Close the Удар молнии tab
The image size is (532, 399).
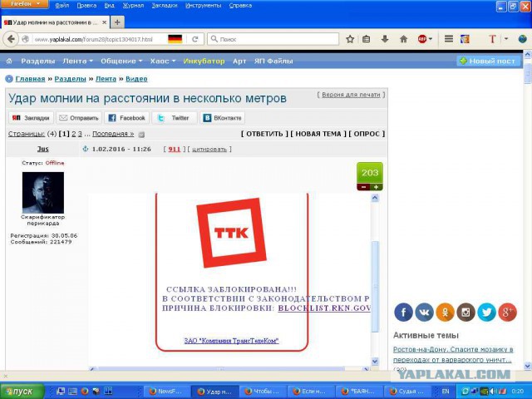click(104, 22)
